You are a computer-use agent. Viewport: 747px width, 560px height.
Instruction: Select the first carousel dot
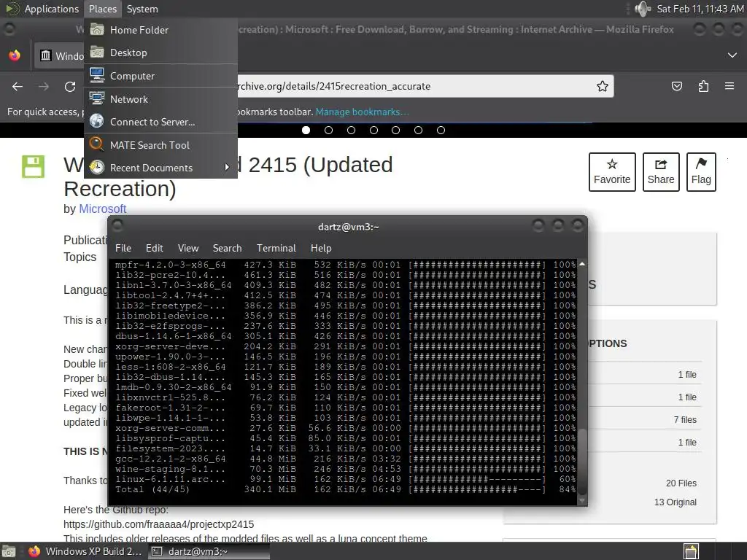pos(306,130)
